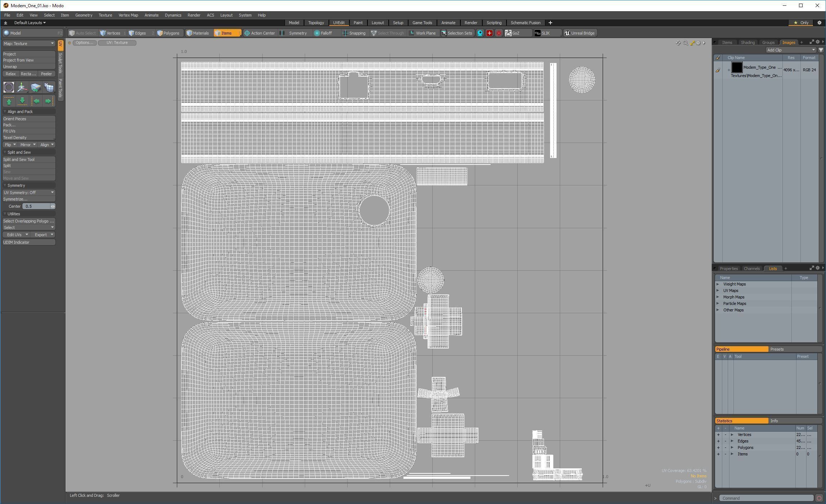The height and width of the screenshot is (504, 826).
Task: Switch to the Topology layout tab
Action: pos(316,23)
